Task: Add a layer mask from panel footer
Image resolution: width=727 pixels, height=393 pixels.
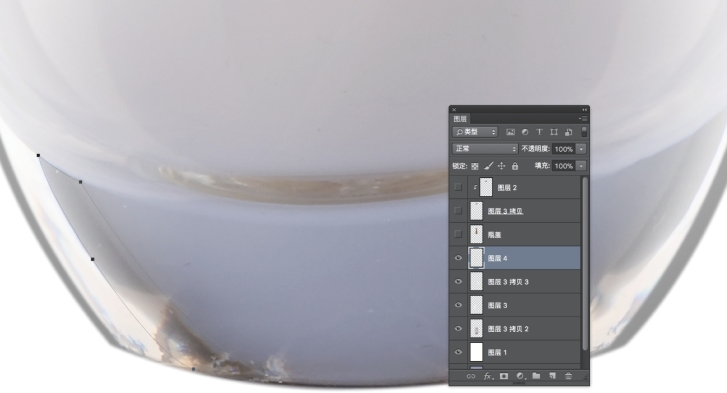Action: (x=504, y=376)
